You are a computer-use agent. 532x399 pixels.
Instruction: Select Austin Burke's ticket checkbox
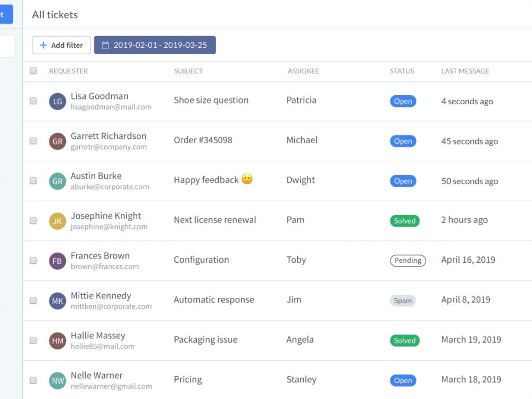click(x=33, y=181)
